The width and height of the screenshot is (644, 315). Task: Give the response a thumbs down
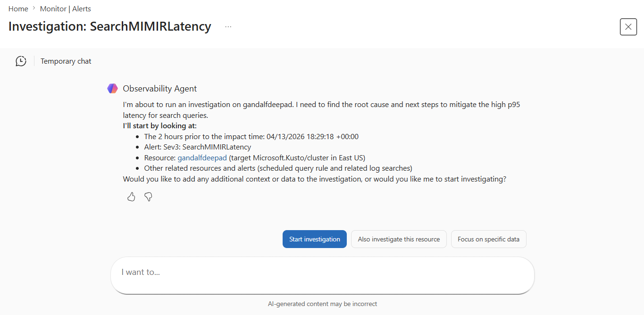point(148,197)
